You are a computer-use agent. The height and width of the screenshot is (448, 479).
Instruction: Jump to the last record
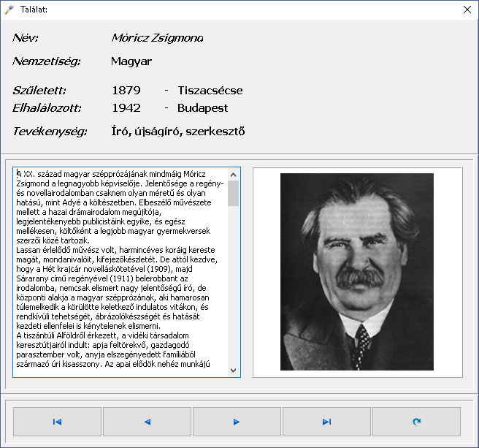coord(326,422)
